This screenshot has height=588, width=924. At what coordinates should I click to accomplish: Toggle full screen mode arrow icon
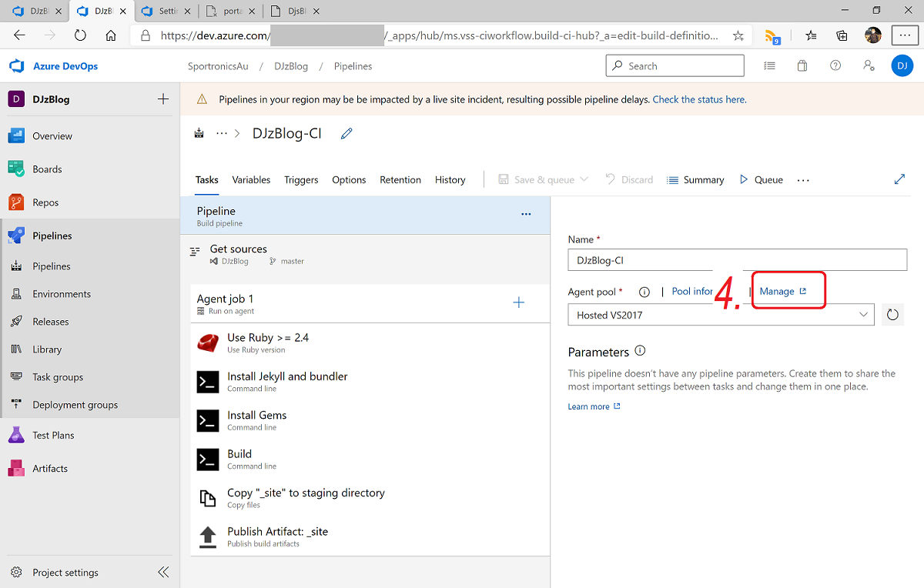click(x=899, y=179)
